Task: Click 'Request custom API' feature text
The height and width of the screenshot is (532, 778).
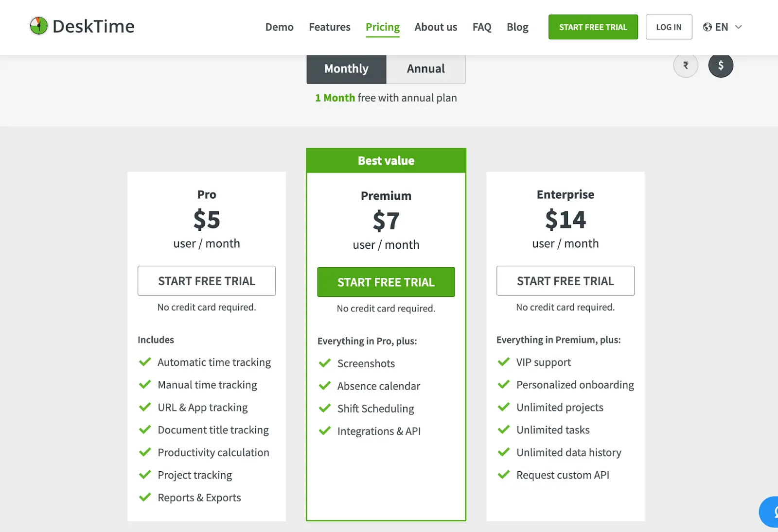Action: (x=563, y=475)
